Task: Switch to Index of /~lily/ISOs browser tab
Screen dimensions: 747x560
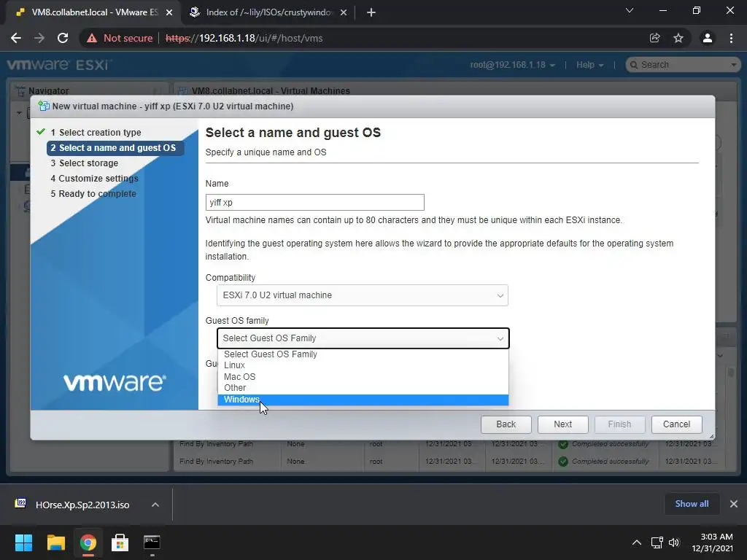Action: tap(268, 12)
